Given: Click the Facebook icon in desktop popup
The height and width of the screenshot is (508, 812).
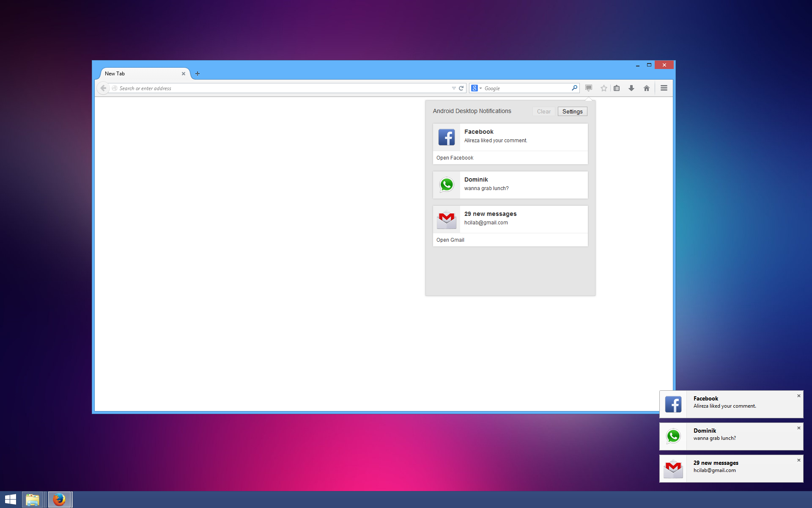Looking at the screenshot, I should pos(673,405).
